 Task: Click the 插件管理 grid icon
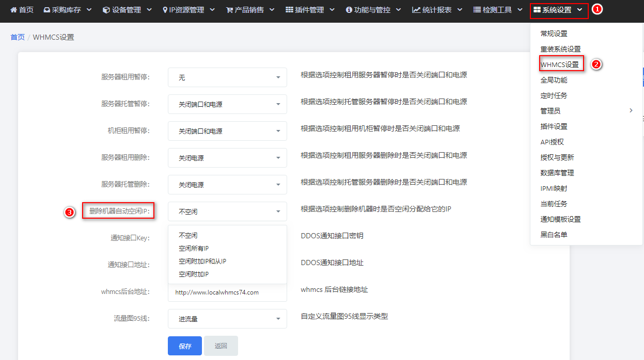(x=289, y=10)
